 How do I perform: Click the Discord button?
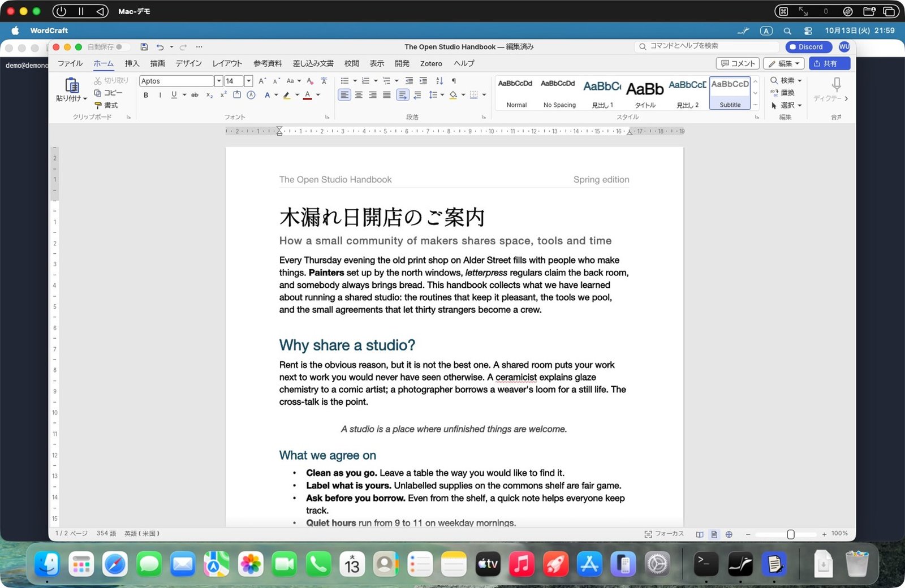[809, 47]
